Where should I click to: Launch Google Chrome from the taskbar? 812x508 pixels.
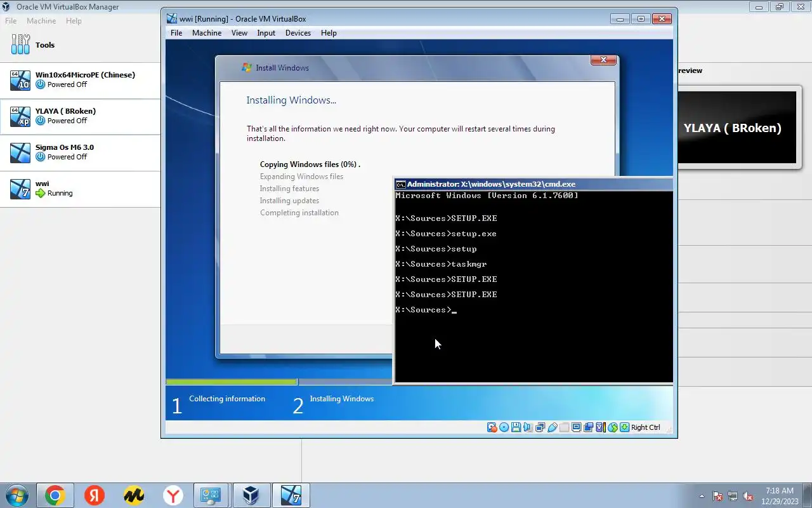(x=55, y=495)
